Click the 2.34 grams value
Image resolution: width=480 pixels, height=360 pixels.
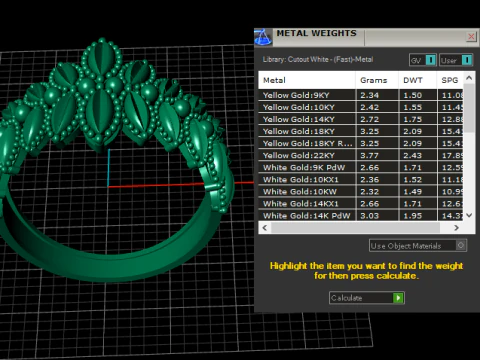(369, 95)
